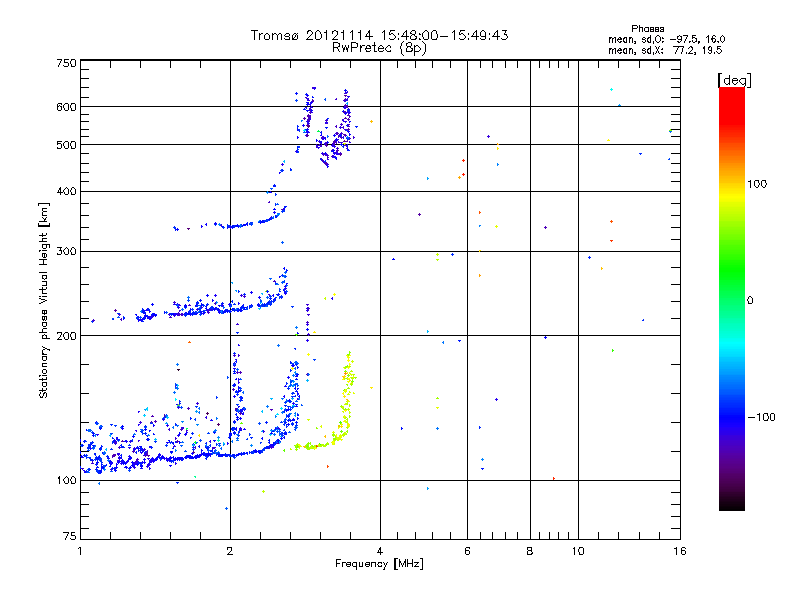Click the "8" frequency tick label
Screen dimensions: 800x600
coord(530,551)
